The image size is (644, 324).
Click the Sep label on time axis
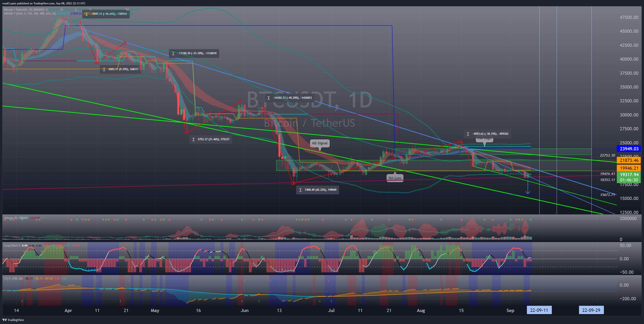(510, 310)
